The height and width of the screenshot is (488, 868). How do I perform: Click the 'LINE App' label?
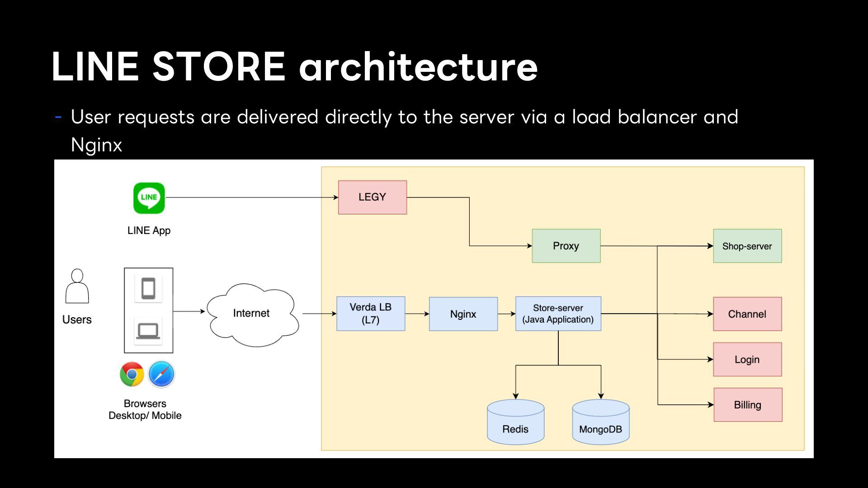pyautogui.click(x=149, y=230)
